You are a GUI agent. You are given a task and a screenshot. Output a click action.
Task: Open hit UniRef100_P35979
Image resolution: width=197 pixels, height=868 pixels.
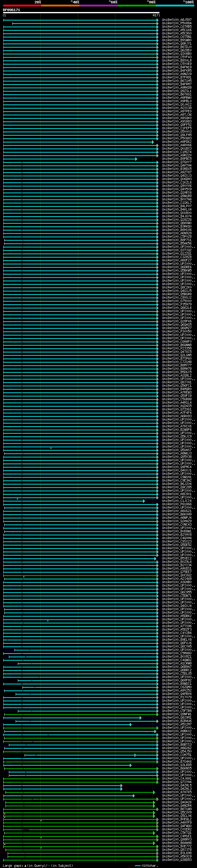pyautogui.click(x=176, y=304)
